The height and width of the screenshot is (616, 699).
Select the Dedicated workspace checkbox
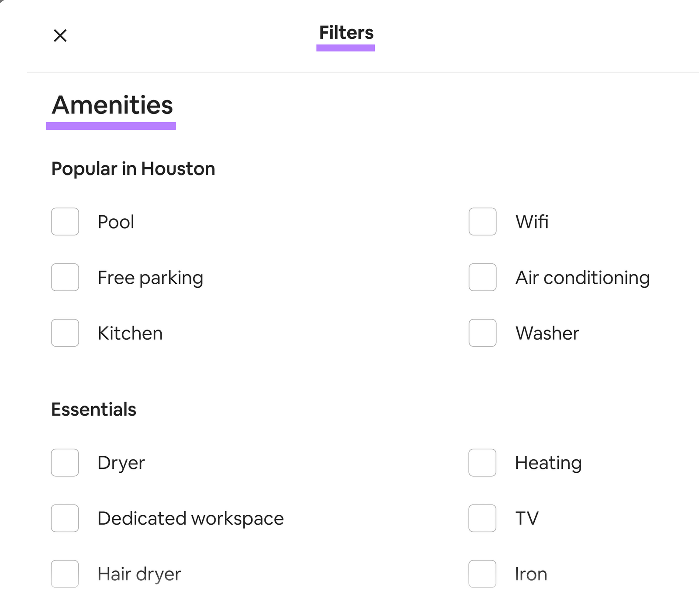point(64,518)
